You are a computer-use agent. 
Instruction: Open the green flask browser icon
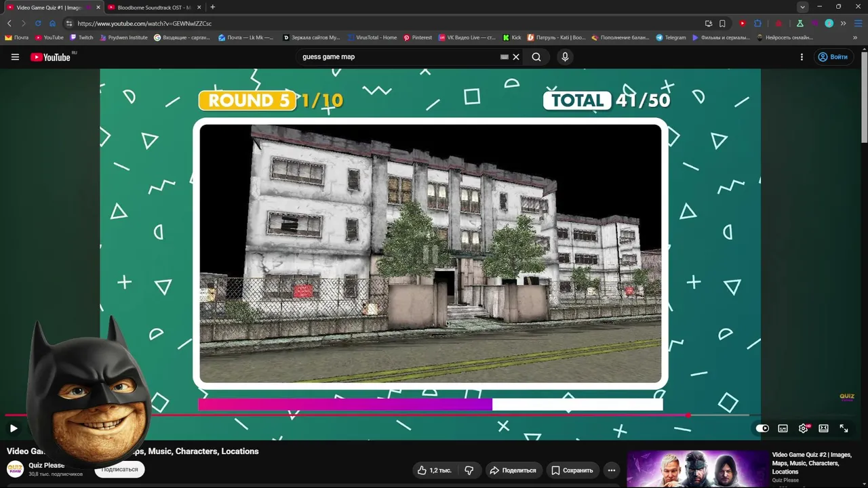click(800, 23)
